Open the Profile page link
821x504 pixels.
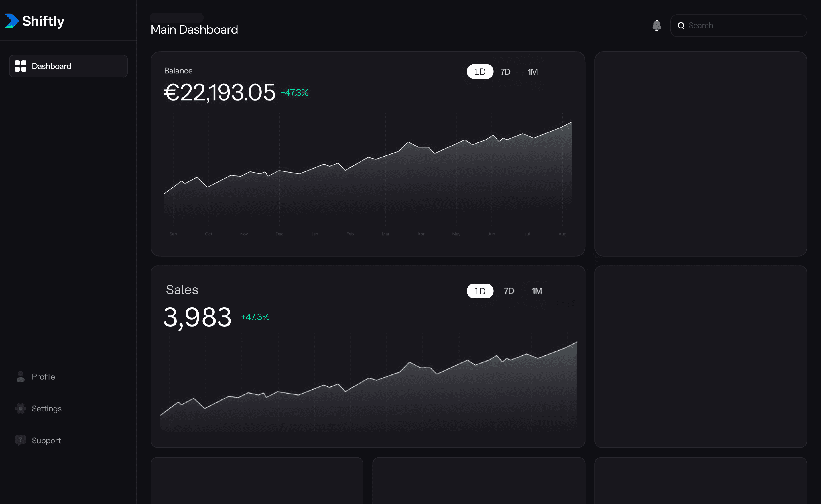tap(43, 376)
